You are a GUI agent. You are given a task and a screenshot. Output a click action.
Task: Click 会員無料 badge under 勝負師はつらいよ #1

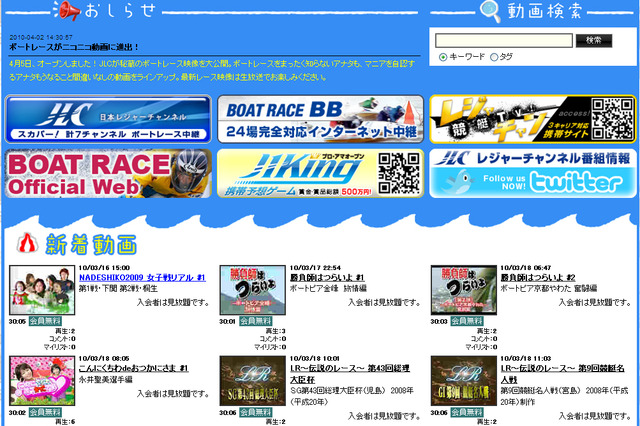256,321
